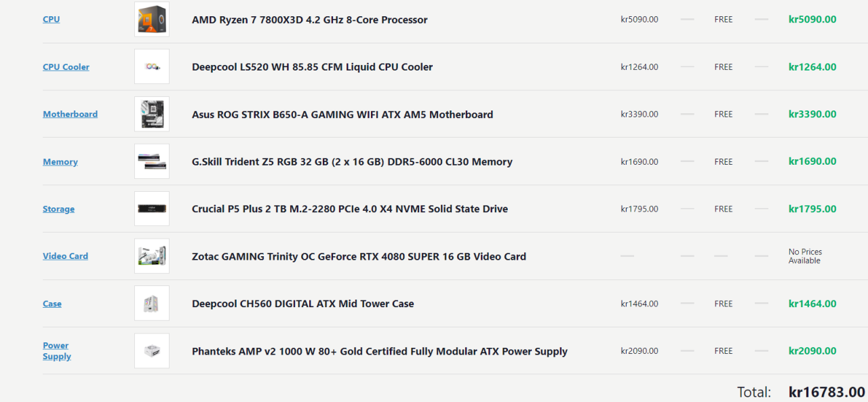
Task: Click the Deepcool LS520 cooler thumbnail image
Action: point(151,66)
